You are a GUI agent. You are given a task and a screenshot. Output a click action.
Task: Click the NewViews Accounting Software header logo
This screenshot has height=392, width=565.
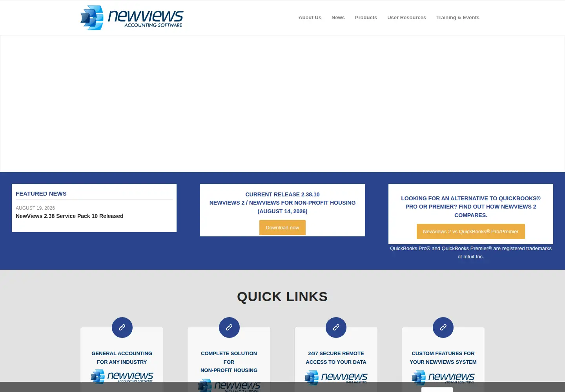point(132,18)
